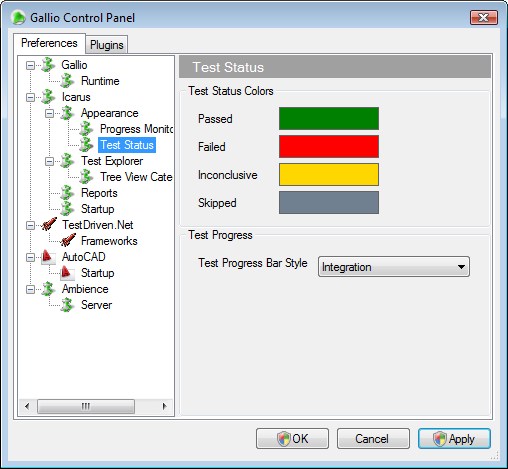The height and width of the screenshot is (469, 508).
Task: Click the tree's right scroll arrow
Action: point(164,406)
